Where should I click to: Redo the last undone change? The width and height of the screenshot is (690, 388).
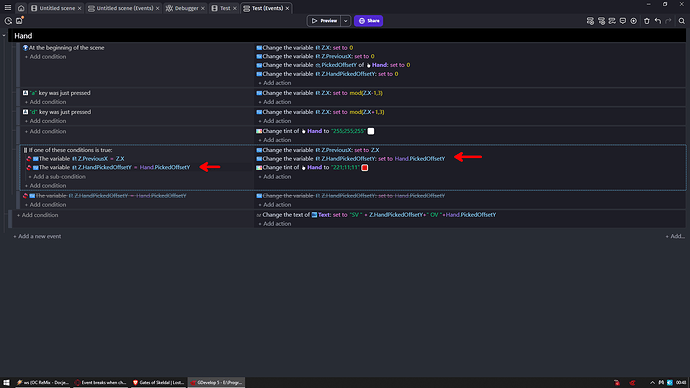coord(668,21)
